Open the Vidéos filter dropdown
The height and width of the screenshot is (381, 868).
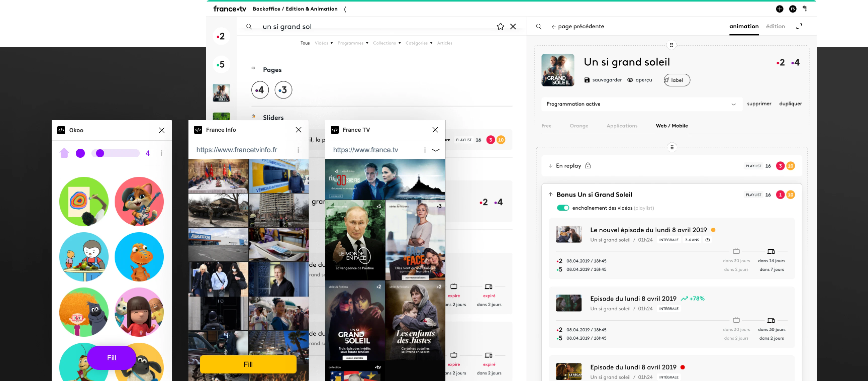point(323,43)
